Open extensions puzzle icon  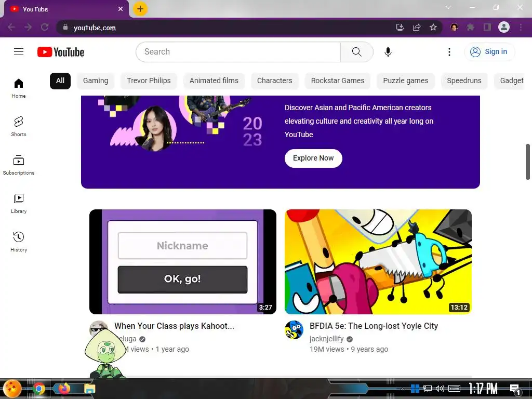pos(471,27)
